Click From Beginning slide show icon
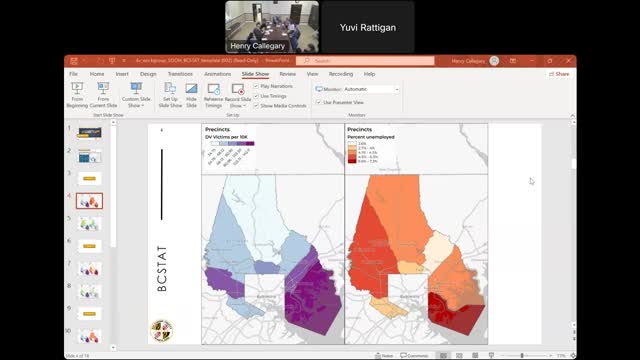 (77, 88)
